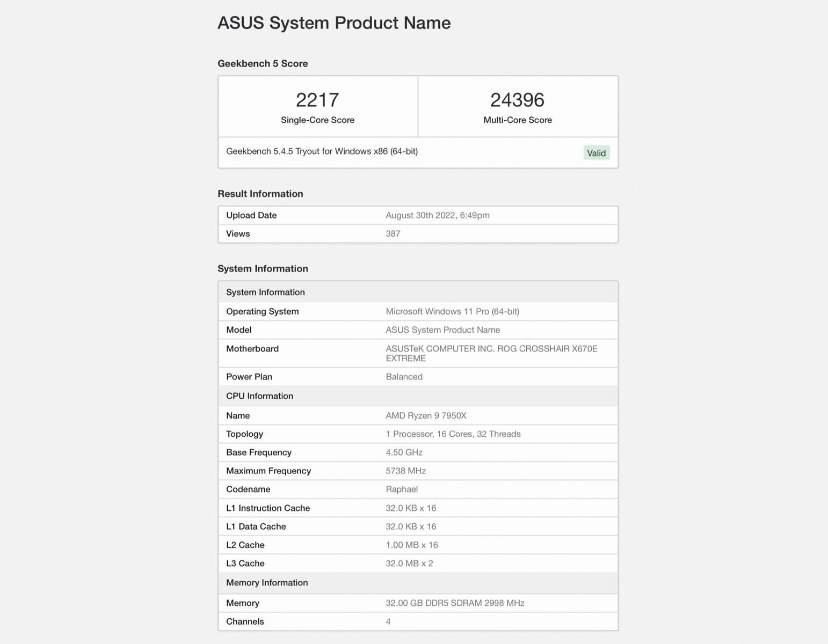This screenshot has height=644, width=828.
Task: Click the Topology value with 16 Cores
Action: coord(453,434)
